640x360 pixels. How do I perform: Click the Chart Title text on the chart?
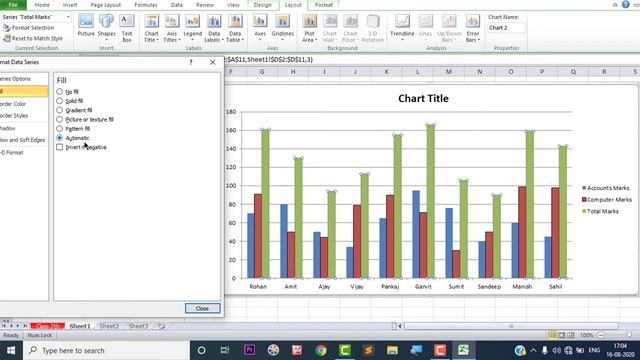coord(423,98)
